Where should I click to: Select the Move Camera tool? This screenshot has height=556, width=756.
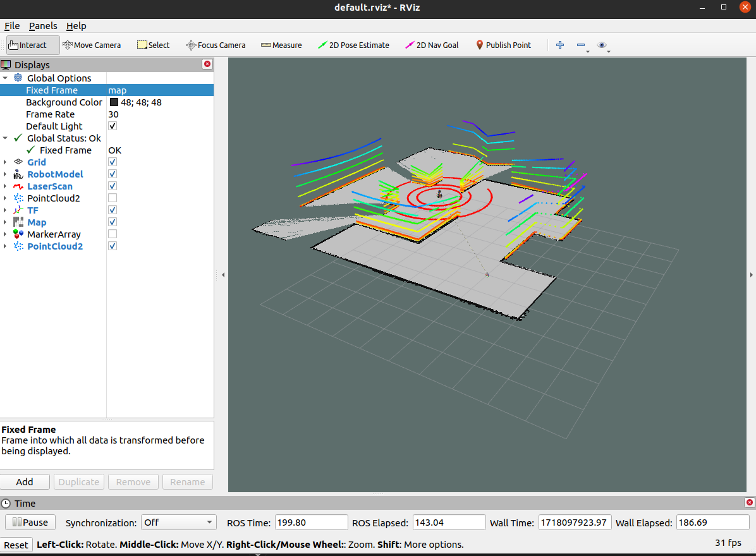point(92,45)
